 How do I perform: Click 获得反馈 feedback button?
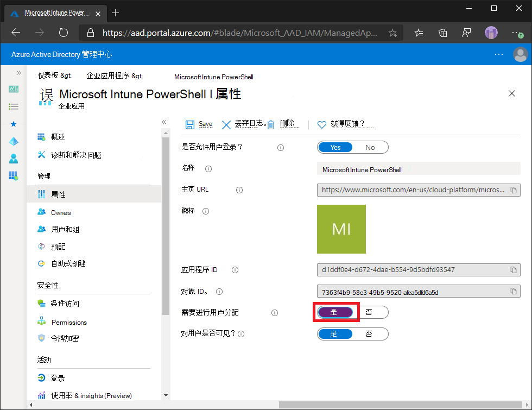[346, 124]
